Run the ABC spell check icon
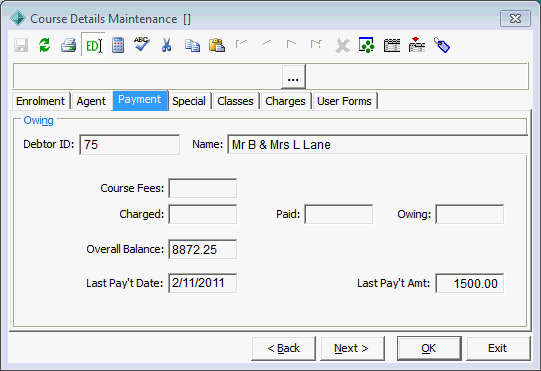The image size is (541, 371). (x=142, y=45)
